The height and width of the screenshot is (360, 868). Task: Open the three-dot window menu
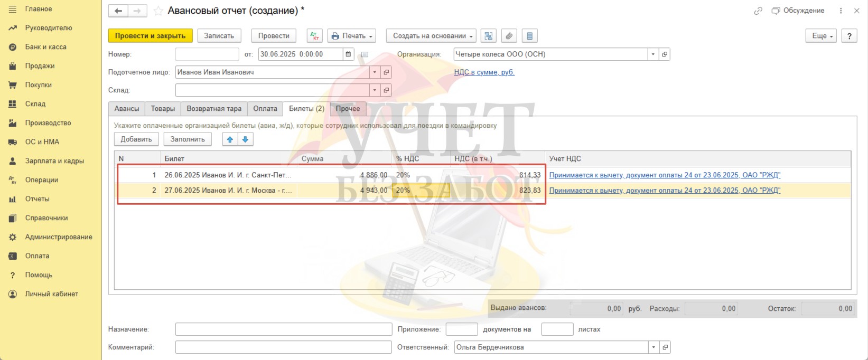[x=841, y=11]
